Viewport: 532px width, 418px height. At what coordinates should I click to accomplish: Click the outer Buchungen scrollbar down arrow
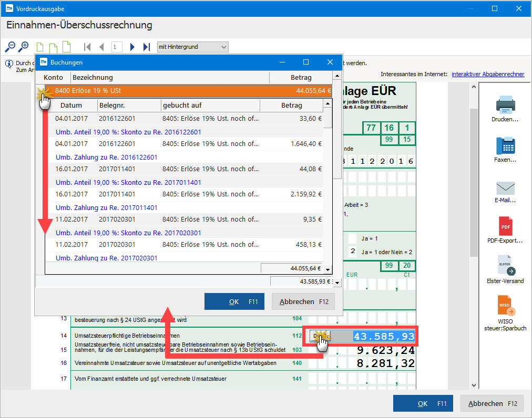337,283
